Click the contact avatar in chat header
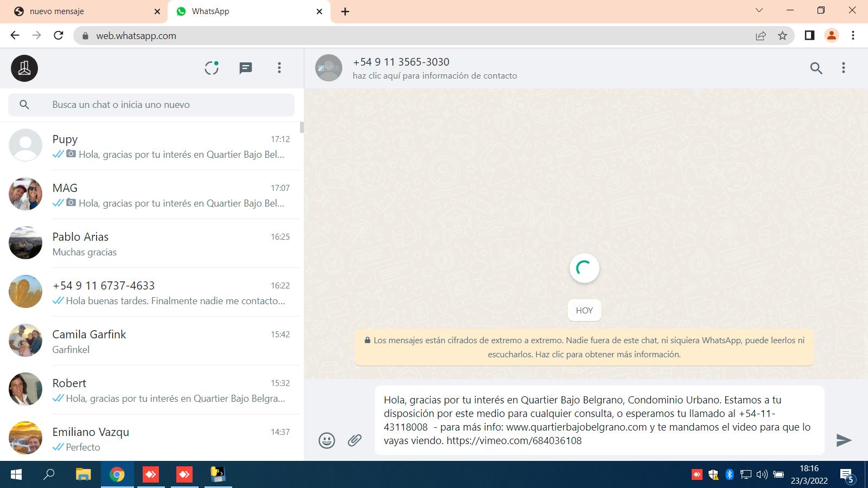Viewport: 868px width, 488px height. coord(329,68)
